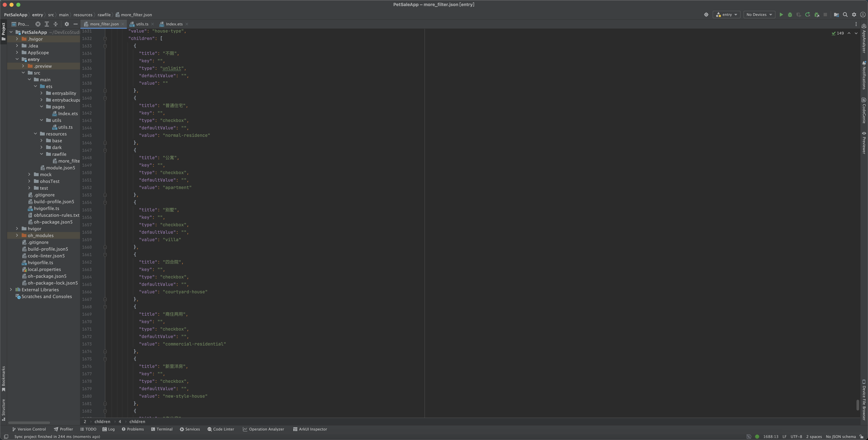This screenshot has width=868, height=440.
Task: Open the Code Linter panel
Action: (x=221, y=429)
